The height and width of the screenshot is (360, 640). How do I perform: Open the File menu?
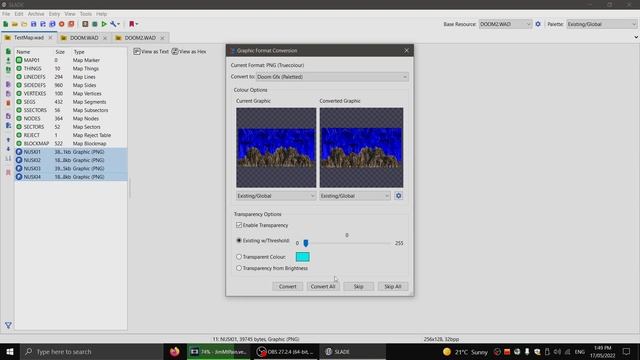click(x=6, y=14)
